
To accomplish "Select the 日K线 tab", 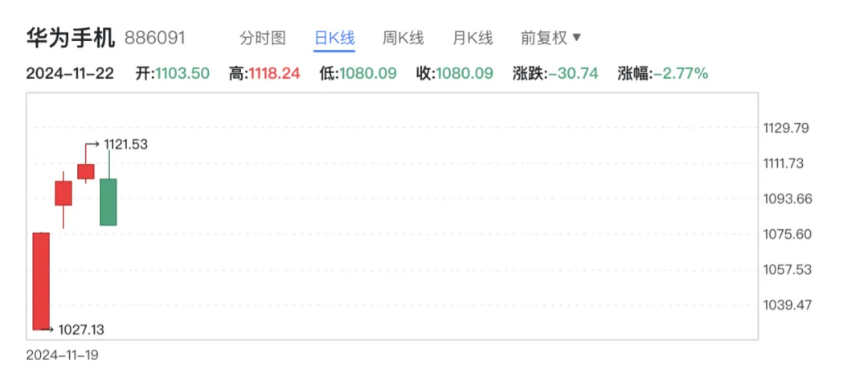I will pos(334,39).
